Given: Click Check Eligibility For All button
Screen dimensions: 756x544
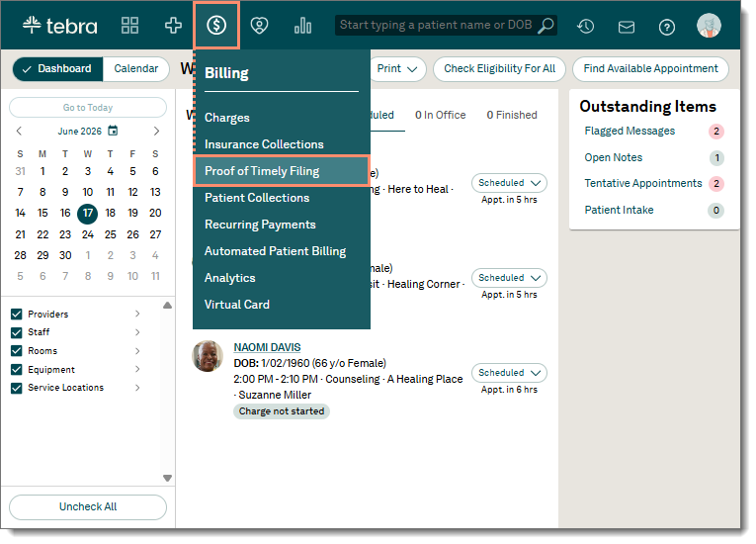Looking at the screenshot, I should click(x=499, y=69).
